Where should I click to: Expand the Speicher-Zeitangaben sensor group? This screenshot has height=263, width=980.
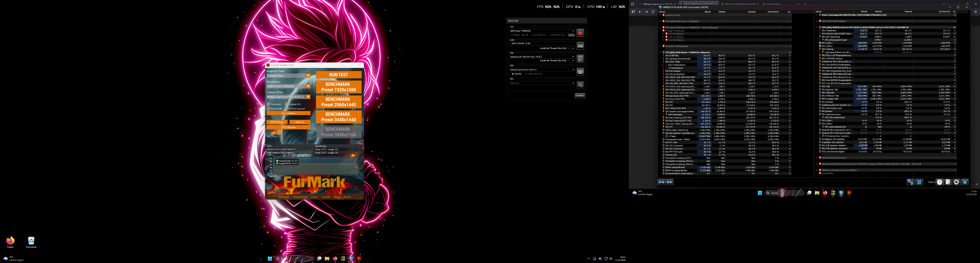[x=660, y=46]
